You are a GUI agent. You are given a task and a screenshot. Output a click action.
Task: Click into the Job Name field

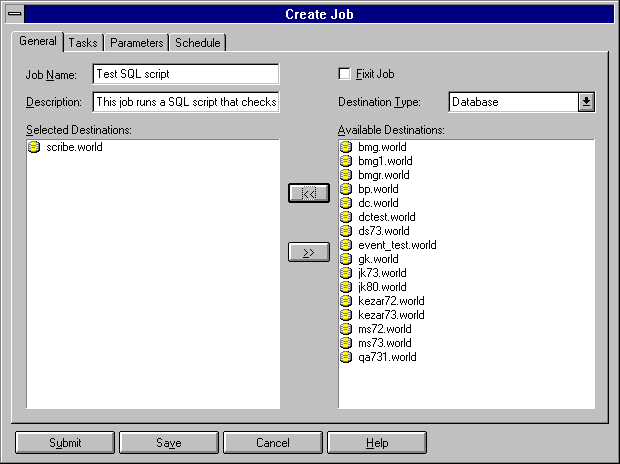[185, 74]
